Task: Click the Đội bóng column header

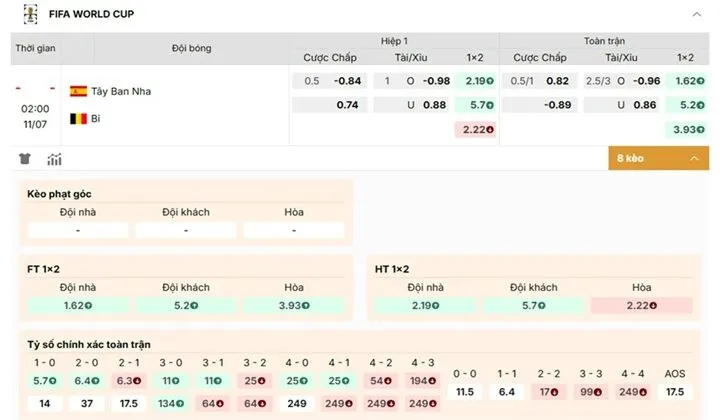Action: tap(191, 48)
